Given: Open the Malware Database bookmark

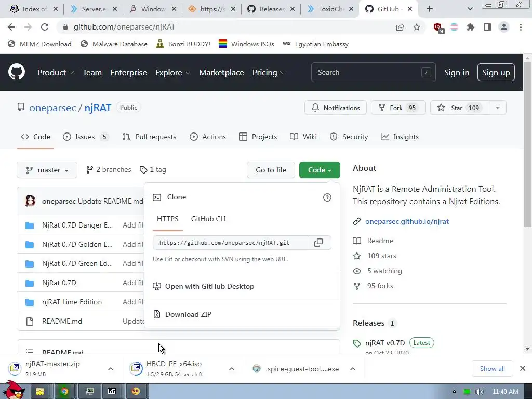Looking at the screenshot, I should (114, 44).
